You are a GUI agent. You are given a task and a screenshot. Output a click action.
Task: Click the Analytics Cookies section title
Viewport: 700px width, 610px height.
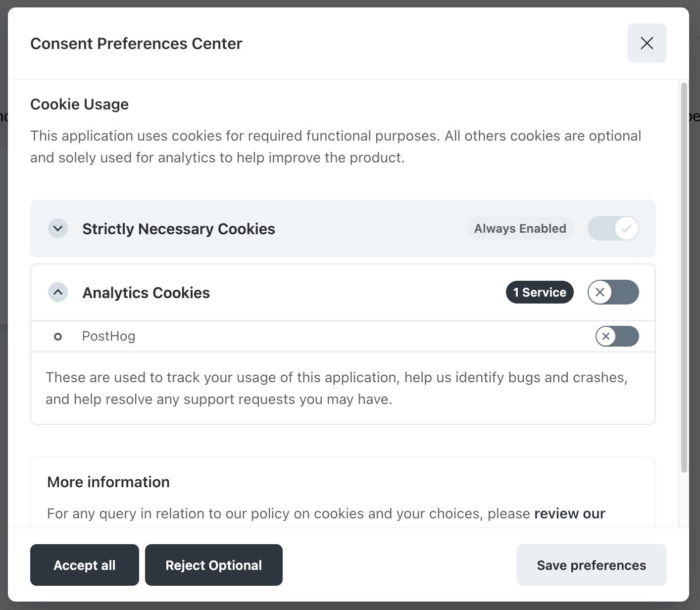(x=146, y=293)
